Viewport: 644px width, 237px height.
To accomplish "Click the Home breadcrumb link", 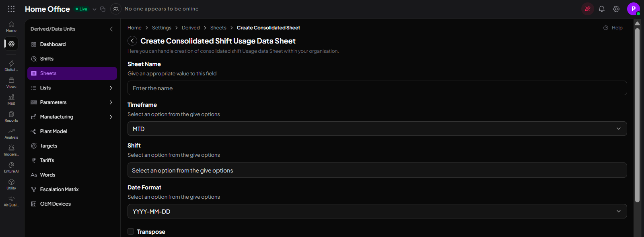I will 134,28.
